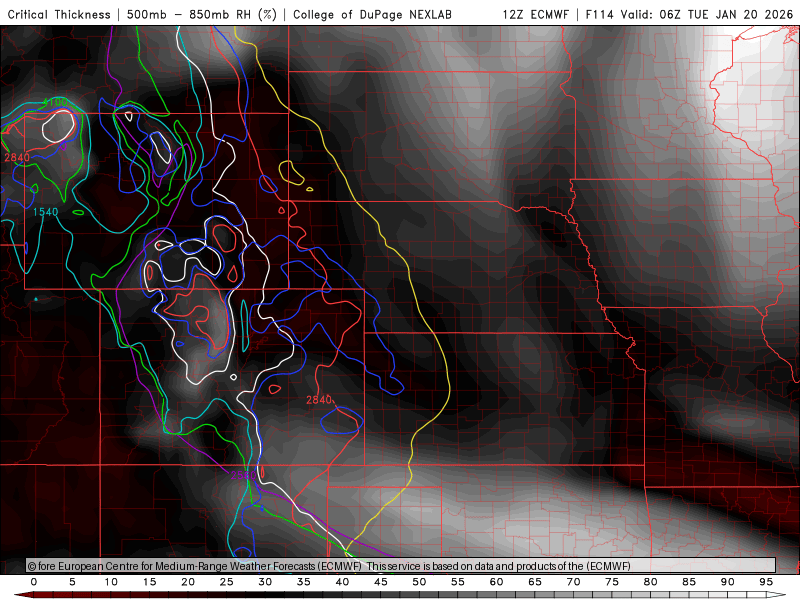Click the ECMWF copyright notice bar
The width and height of the screenshot is (800, 600).
click(x=401, y=566)
